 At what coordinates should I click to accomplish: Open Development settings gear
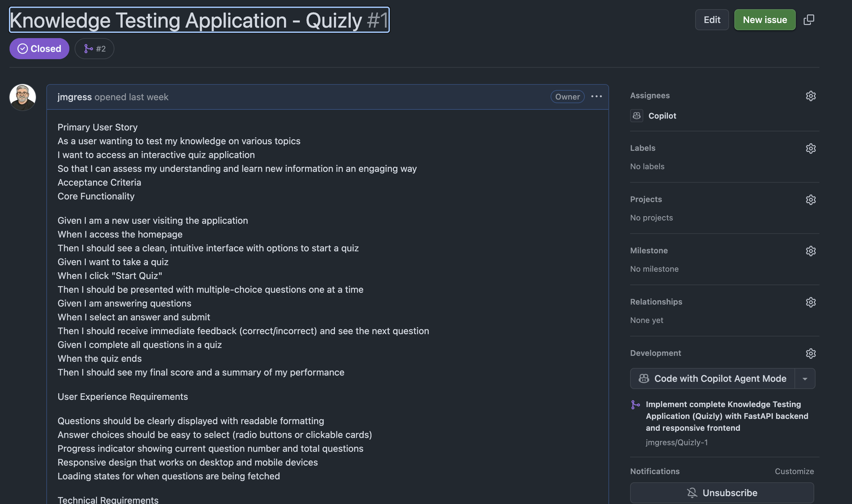(x=811, y=354)
